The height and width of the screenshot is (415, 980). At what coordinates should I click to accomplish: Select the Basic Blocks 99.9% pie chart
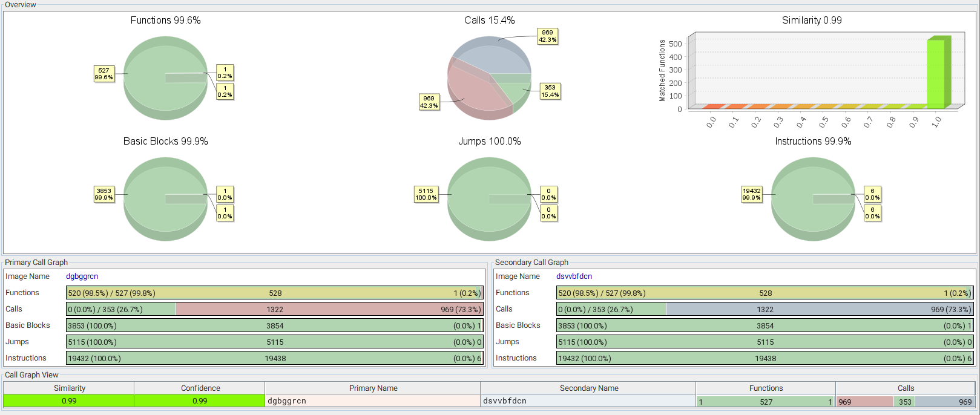(x=165, y=199)
